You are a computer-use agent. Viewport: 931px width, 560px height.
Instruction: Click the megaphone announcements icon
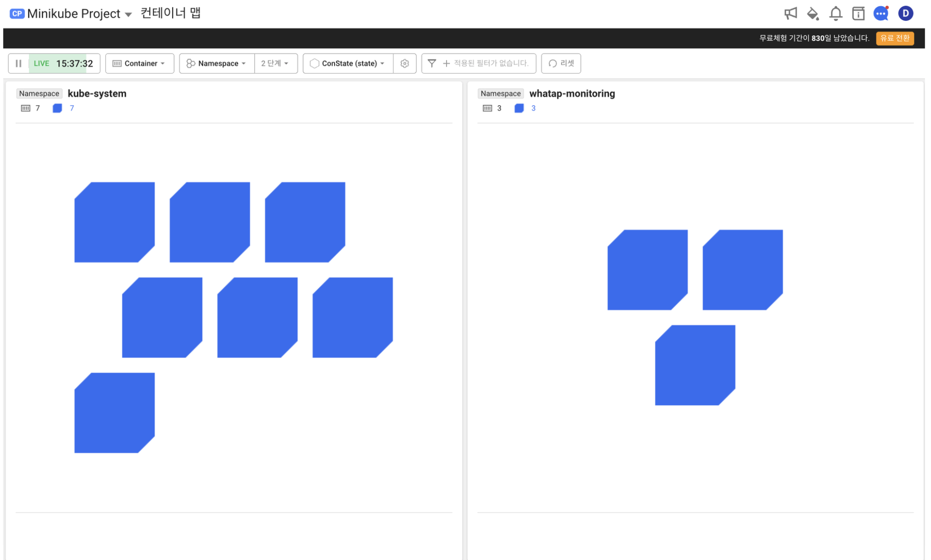(790, 13)
